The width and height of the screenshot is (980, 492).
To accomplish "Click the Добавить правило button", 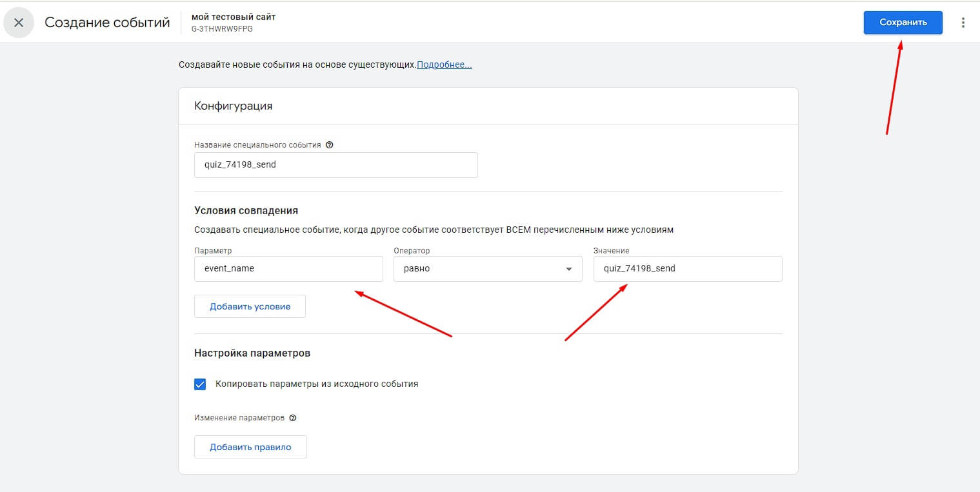I will click(x=250, y=447).
